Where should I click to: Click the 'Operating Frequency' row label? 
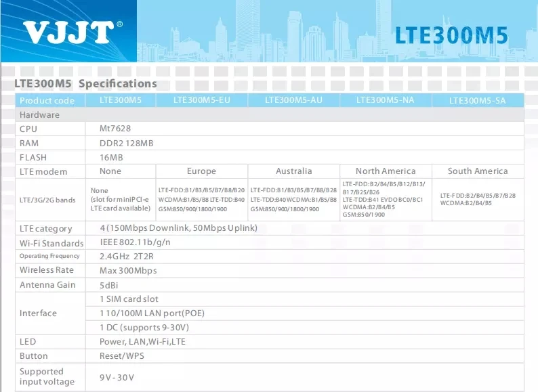[x=49, y=256]
